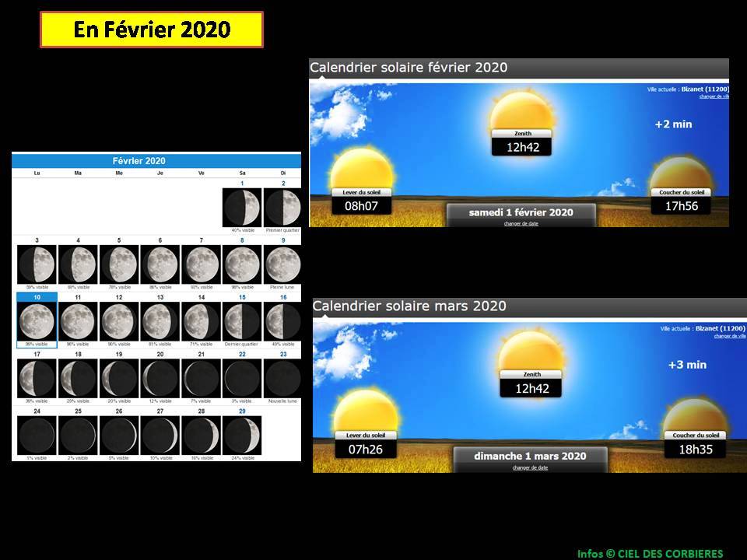The width and height of the screenshot is (747, 560).
Task: Select the moon picture on February 12
Action: click(119, 321)
